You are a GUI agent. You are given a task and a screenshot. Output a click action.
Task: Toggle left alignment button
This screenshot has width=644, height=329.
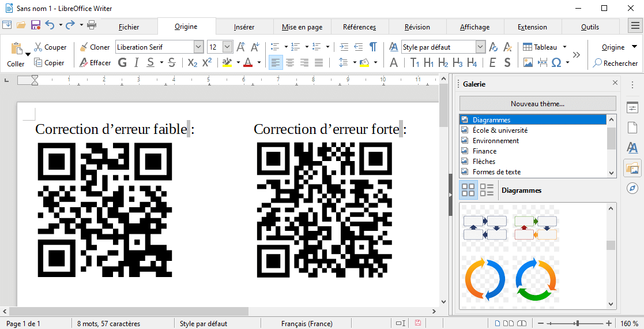276,62
